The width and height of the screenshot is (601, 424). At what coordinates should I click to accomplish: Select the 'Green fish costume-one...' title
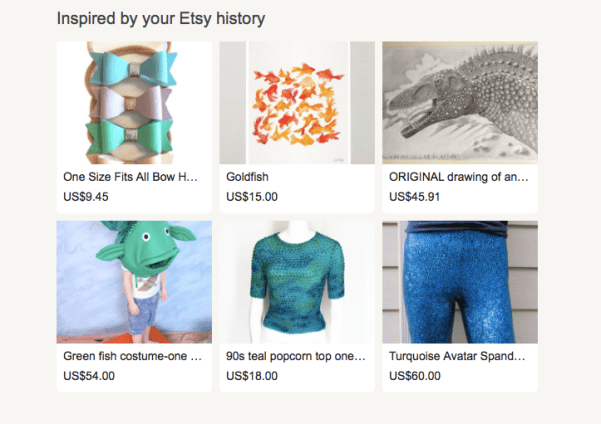point(132,356)
